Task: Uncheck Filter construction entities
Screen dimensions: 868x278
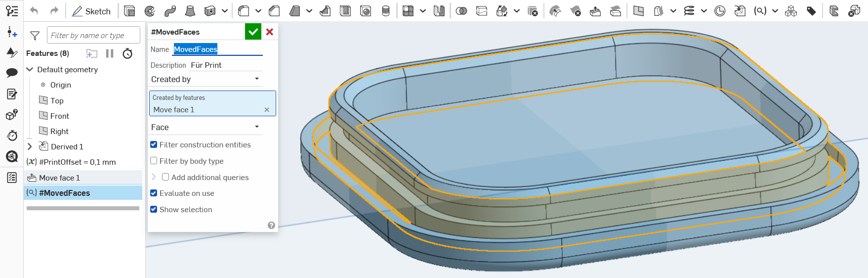Action: point(154,144)
